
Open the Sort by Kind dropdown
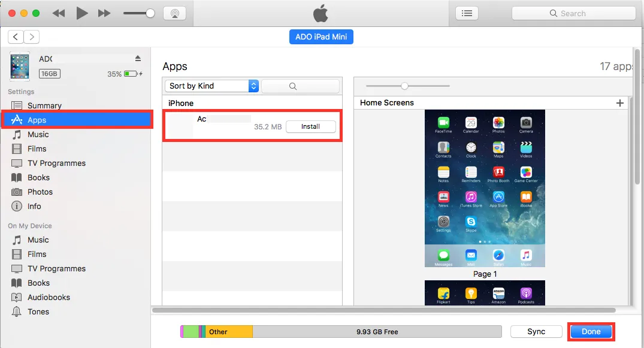coord(211,86)
